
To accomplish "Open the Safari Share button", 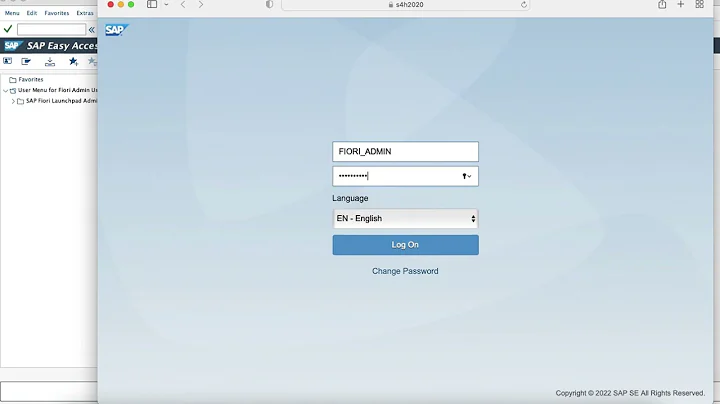I will point(662,4).
